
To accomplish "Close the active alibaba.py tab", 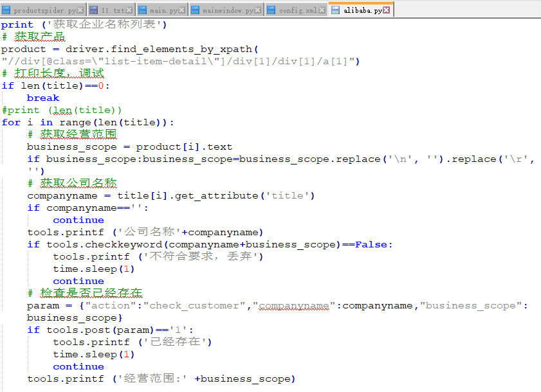I will point(387,10).
